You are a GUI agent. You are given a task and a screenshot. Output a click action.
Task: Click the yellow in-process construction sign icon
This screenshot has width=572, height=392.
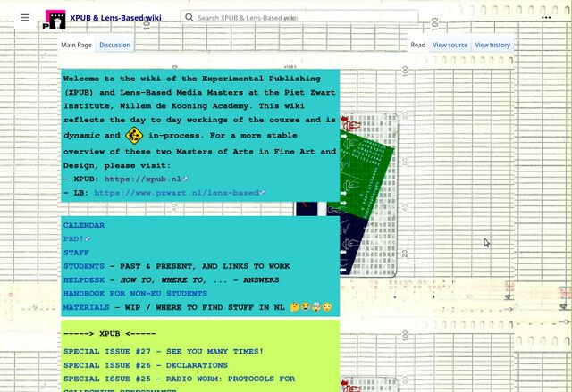coord(134,136)
